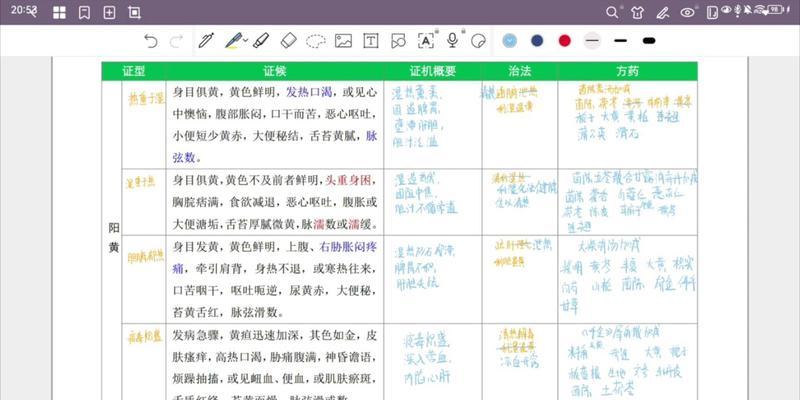This screenshot has width=800, height=400.
Task: Select the highlighter marker tool
Action: coord(261,41)
